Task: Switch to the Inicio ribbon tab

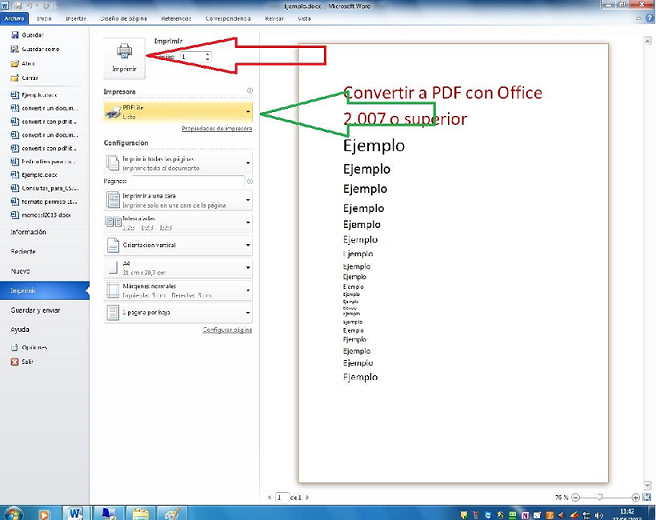Action: click(44, 19)
